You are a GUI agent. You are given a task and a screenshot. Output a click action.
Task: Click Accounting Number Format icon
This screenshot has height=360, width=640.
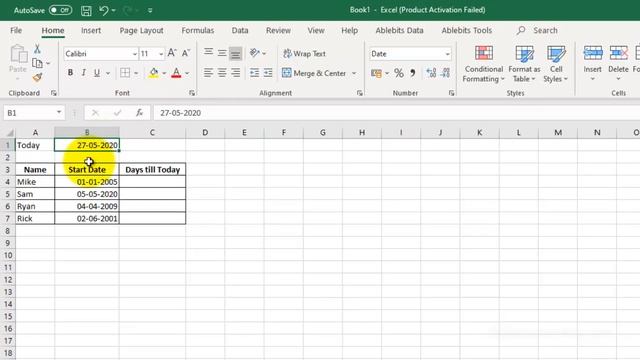point(376,73)
